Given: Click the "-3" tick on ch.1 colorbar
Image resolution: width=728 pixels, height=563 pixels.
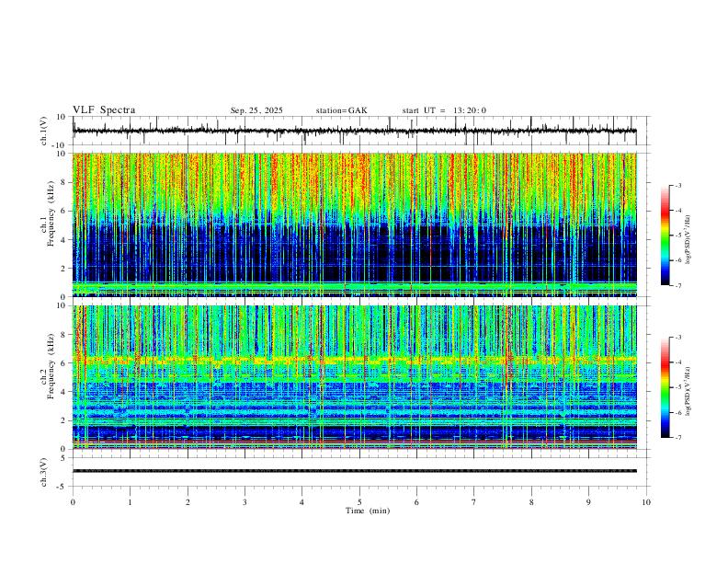Looking at the screenshot, I should [677, 185].
